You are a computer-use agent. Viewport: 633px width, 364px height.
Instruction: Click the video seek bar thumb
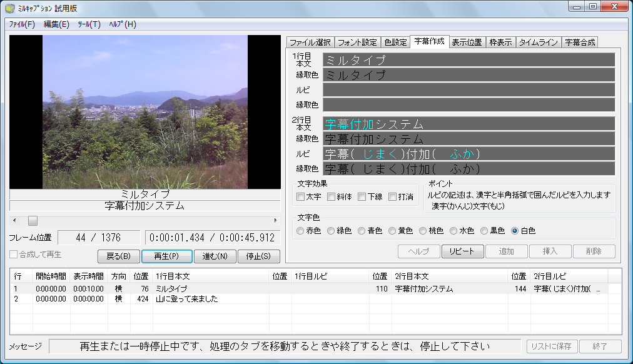point(33,221)
